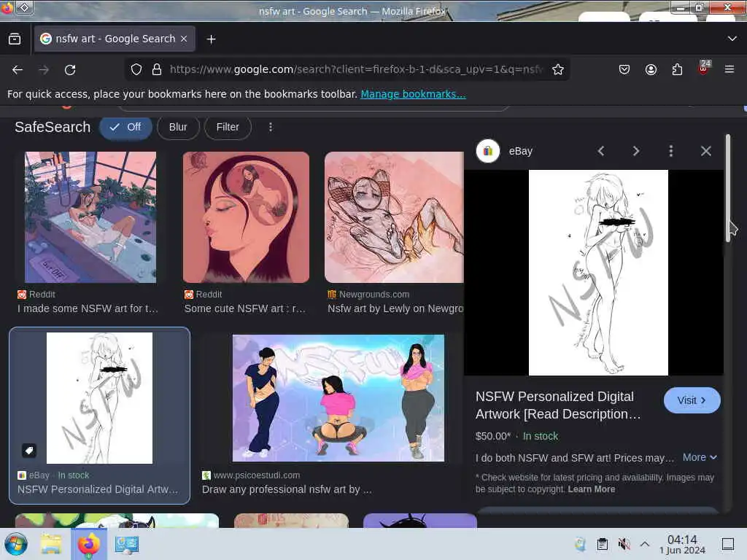
Task: Bookmark this page with the star icon
Action: [558, 69]
